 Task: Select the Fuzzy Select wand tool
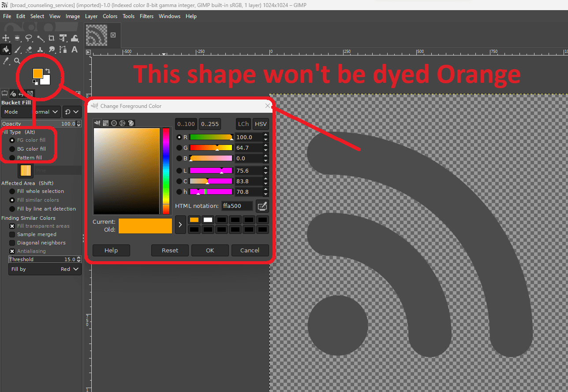click(40, 38)
